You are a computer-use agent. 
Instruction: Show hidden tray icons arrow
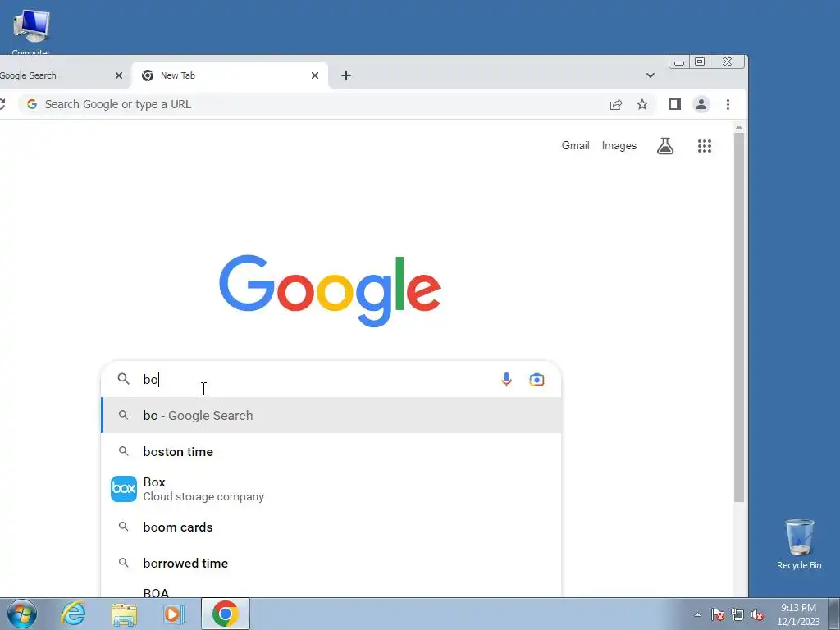697,614
